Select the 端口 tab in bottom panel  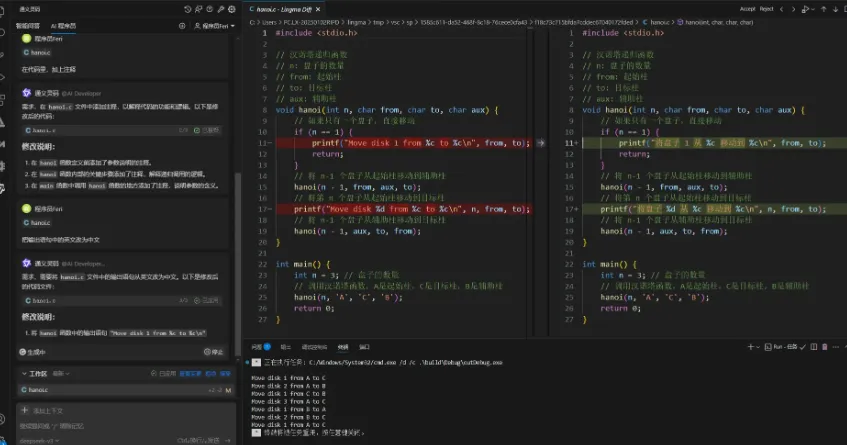pyautogui.click(x=365, y=347)
